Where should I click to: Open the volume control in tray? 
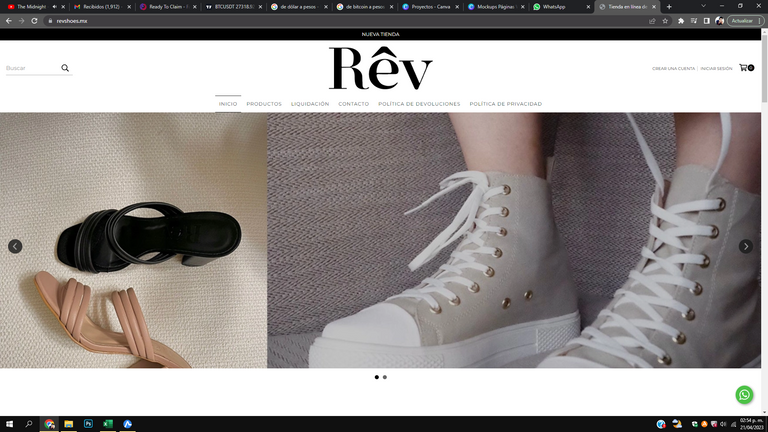(723, 424)
